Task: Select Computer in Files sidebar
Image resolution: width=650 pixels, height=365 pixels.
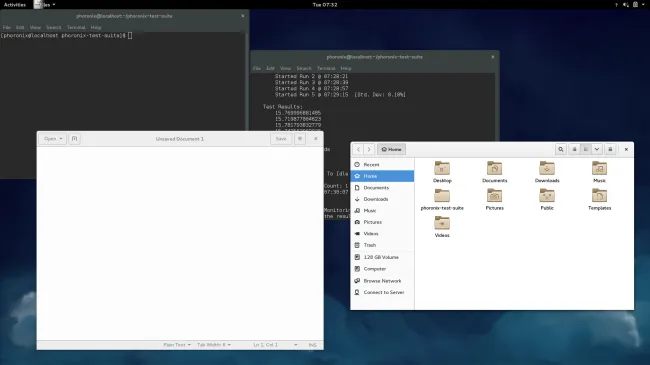Action: tap(382, 269)
